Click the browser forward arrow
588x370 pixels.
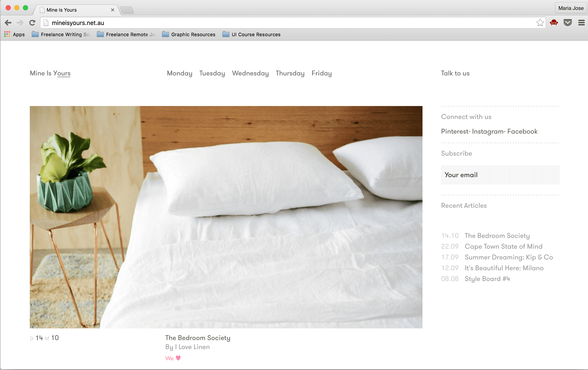[x=20, y=23]
